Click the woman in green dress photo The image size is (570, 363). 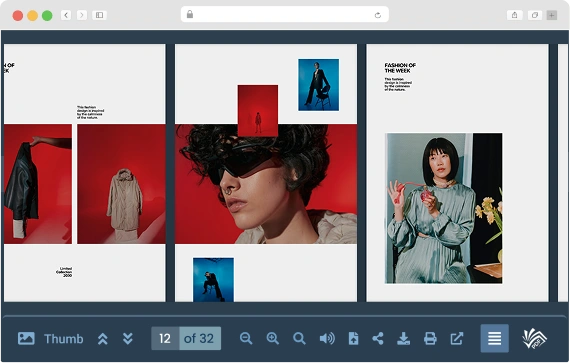point(444,208)
